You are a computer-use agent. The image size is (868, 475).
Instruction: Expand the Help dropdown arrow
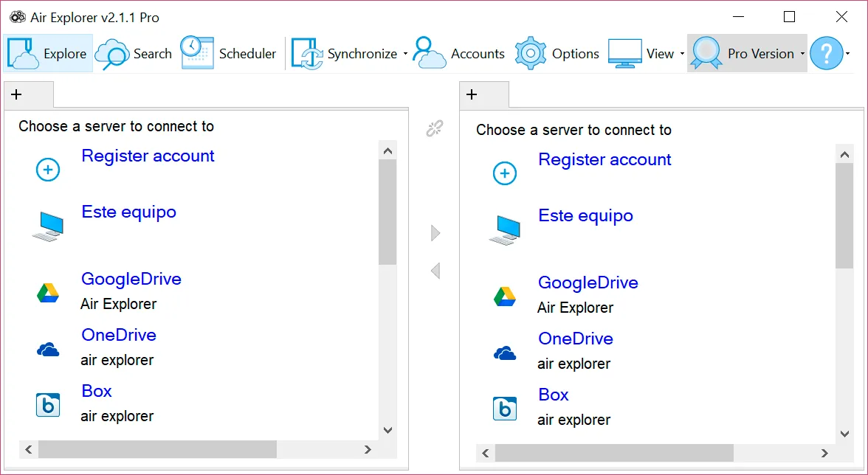[x=847, y=54]
